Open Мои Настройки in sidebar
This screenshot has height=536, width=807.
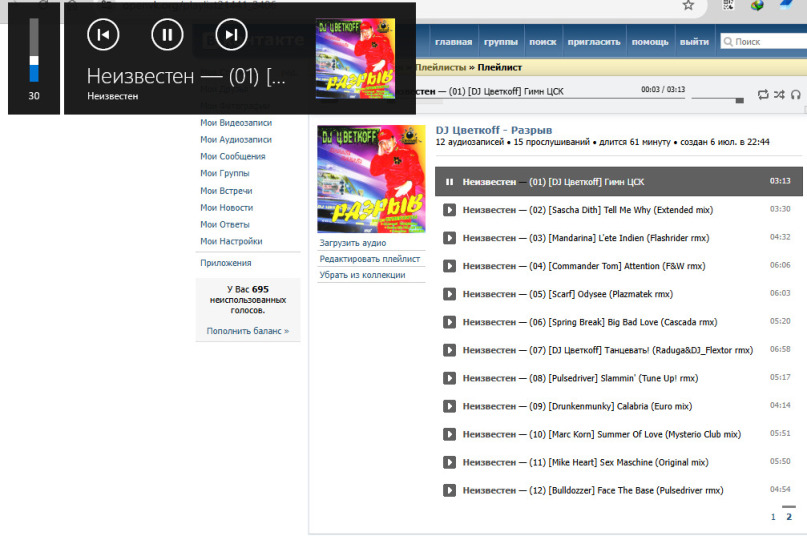tap(232, 241)
